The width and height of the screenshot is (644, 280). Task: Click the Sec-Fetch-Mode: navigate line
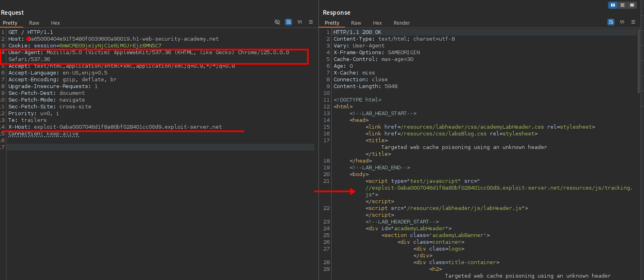pyautogui.click(x=47, y=100)
